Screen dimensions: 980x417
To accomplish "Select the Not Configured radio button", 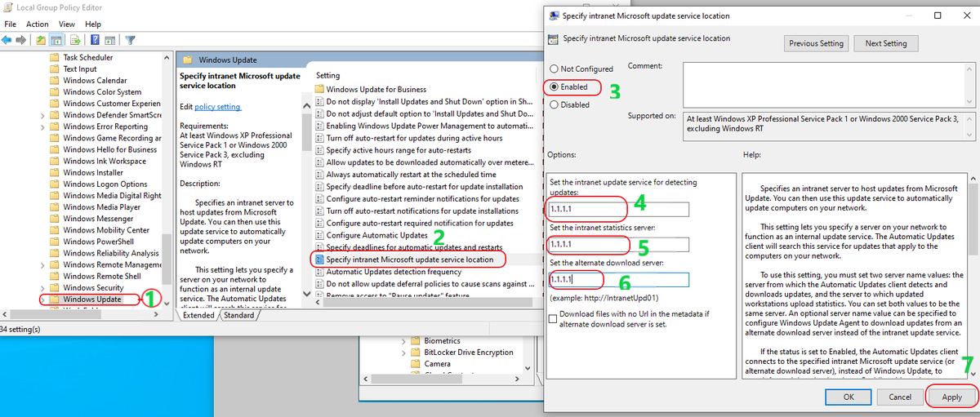I will [555, 69].
